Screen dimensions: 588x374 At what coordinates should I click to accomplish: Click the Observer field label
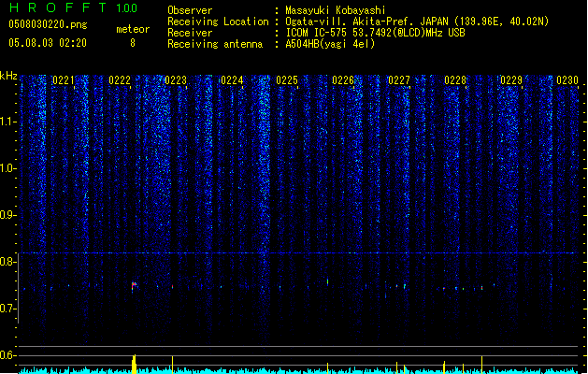(x=190, y=10)
